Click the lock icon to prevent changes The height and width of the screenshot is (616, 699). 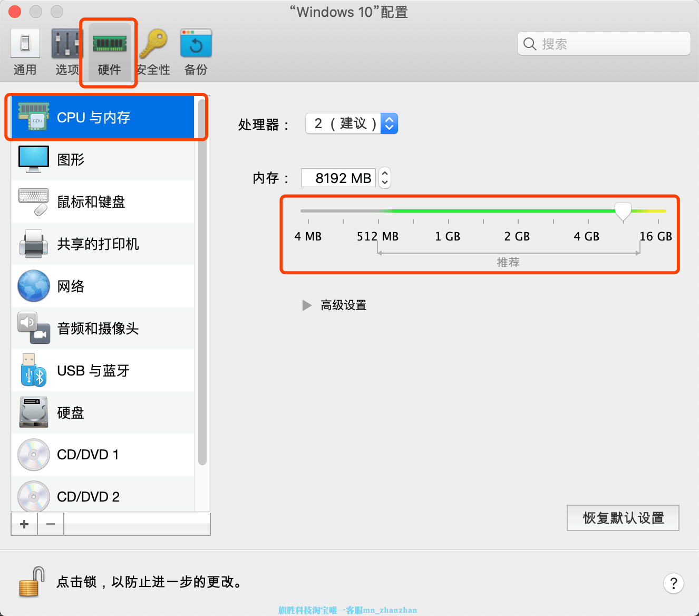pyautogui.click(x=30, y=582)
